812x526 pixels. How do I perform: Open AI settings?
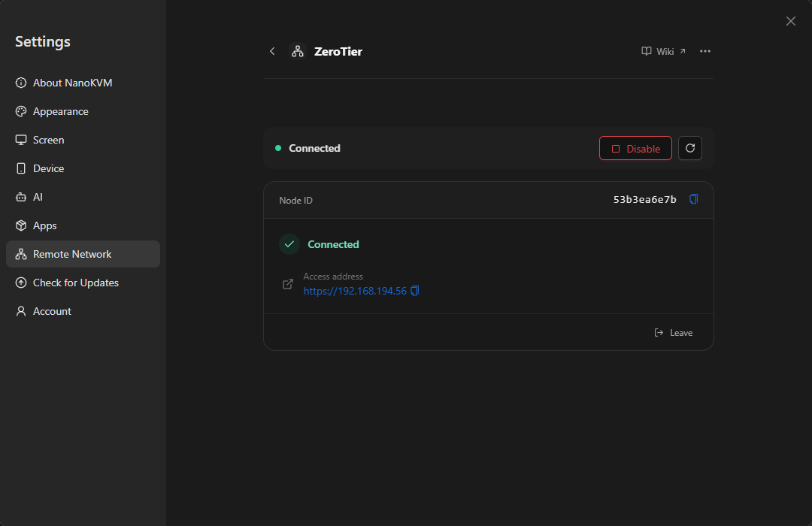(x=83, y=197)
